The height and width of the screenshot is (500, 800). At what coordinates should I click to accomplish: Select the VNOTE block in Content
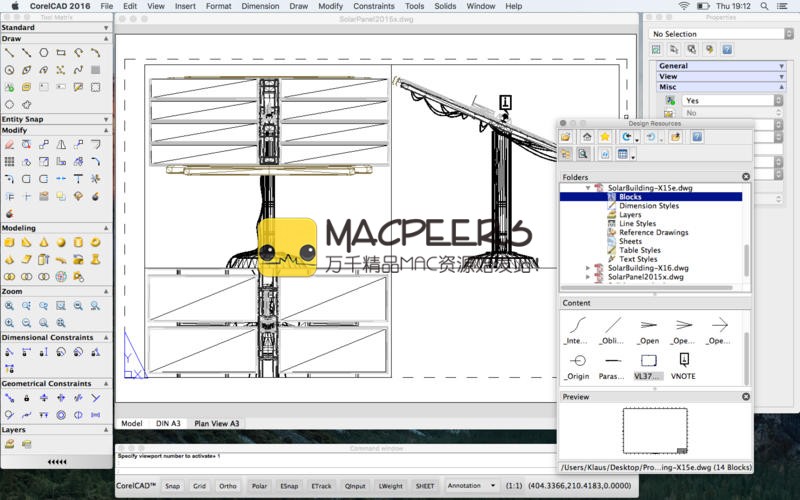683,365
